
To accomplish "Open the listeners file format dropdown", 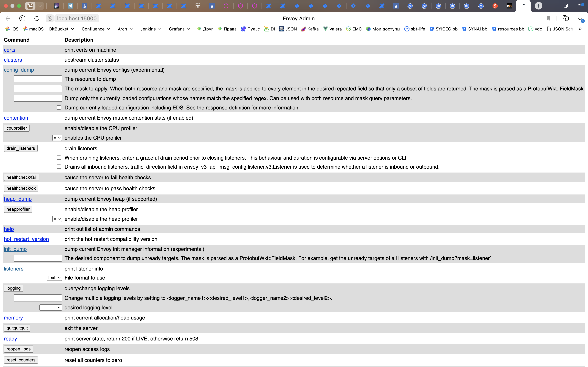I will click(54, 278).
